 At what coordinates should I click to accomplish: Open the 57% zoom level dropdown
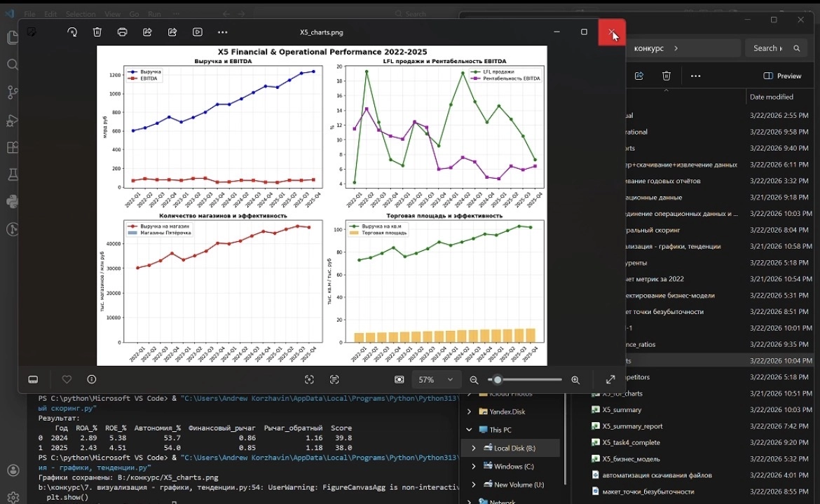click(436, 379)
